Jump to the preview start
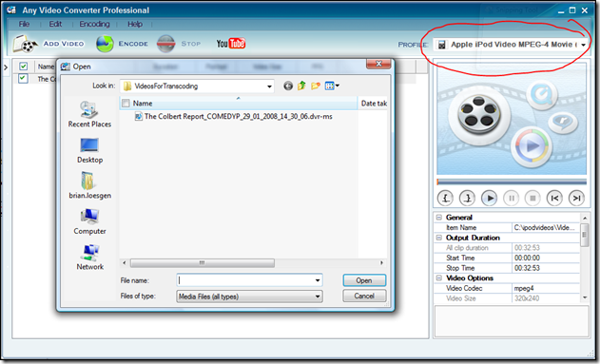Image resolution: width=600 pixels, height=364 pixels. coord(554,198)
